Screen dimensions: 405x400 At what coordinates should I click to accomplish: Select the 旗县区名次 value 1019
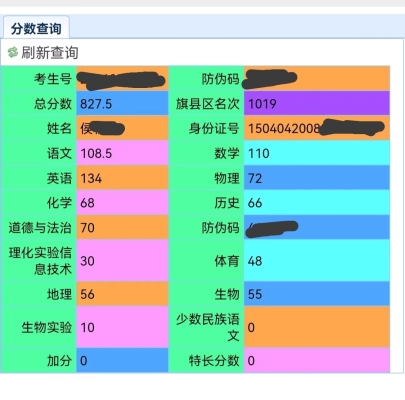262,104
